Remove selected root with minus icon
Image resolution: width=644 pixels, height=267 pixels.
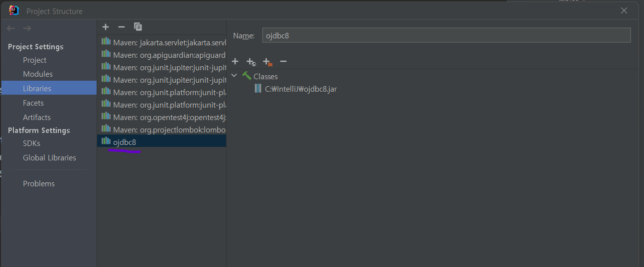(x=283, y=61)
